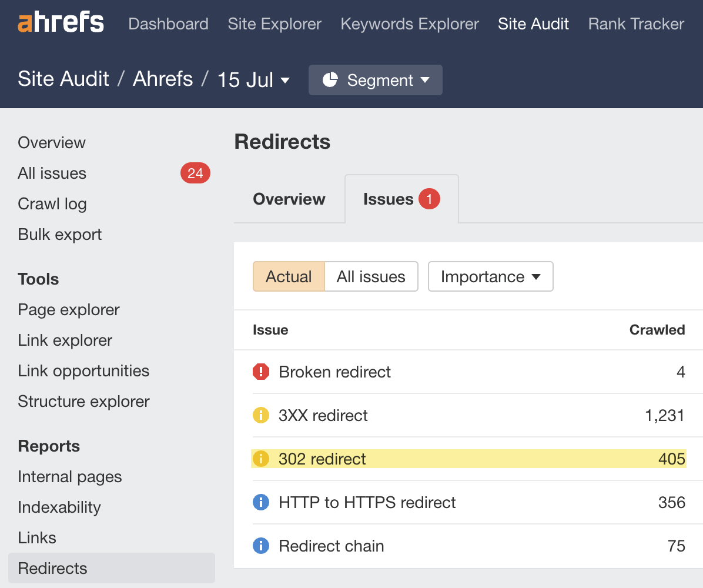The image size is (703, 588).
Task: Click the info icon next to HTTP to HTTPS redirect
Action: [x=260, y=502]
